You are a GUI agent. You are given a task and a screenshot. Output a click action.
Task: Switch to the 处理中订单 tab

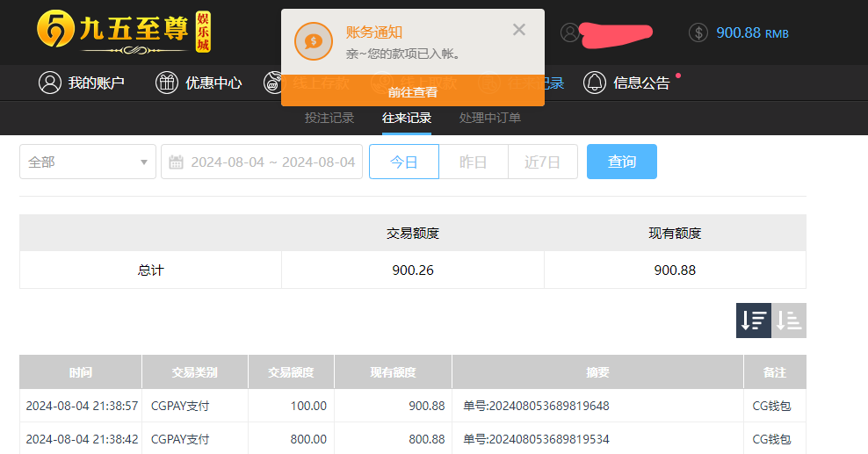point(490,118)
